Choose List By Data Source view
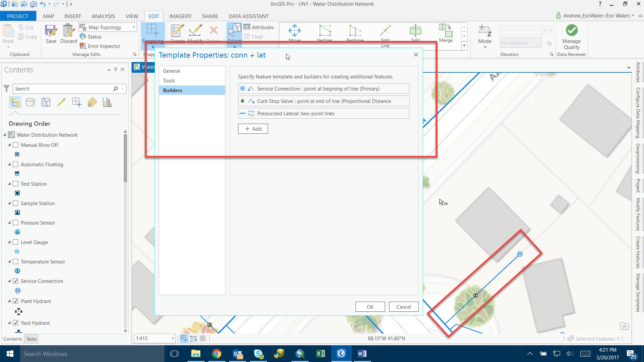The width and height of the screenshot is (644, 362). click(31, 102)
